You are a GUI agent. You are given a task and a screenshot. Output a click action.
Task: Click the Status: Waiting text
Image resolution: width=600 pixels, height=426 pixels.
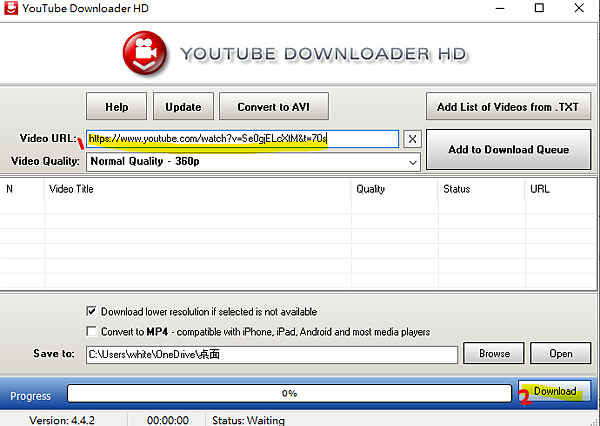coord(248,420)
